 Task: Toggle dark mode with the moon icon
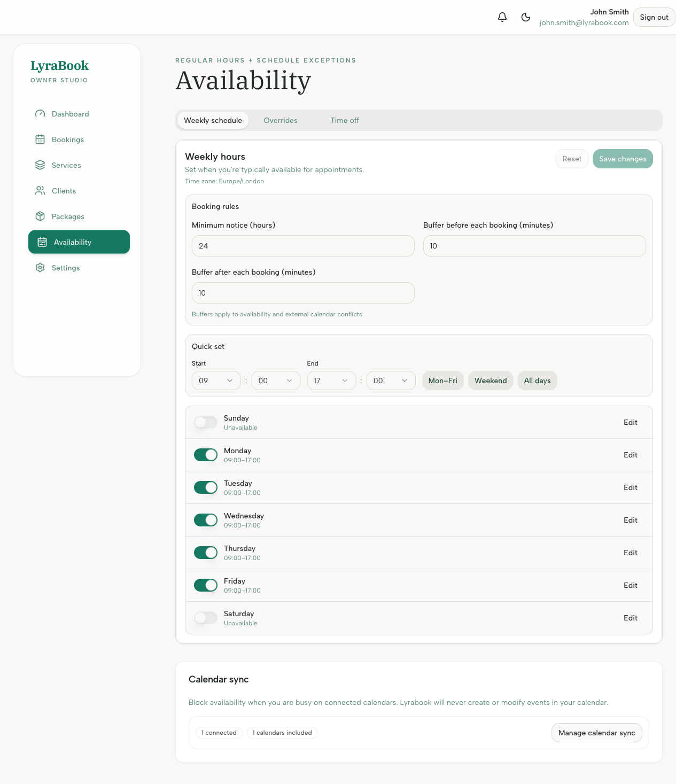[x=526, y=17]
